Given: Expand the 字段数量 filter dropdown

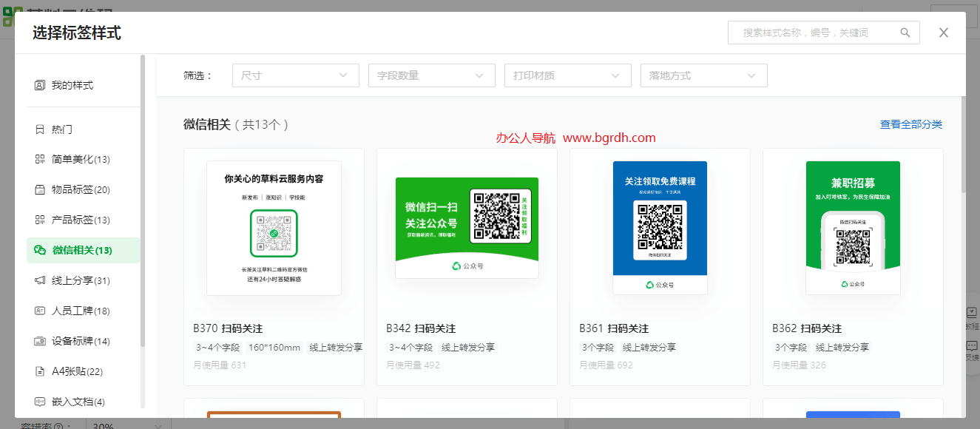Looking at the screenshot, I should [x=431, y=75].
